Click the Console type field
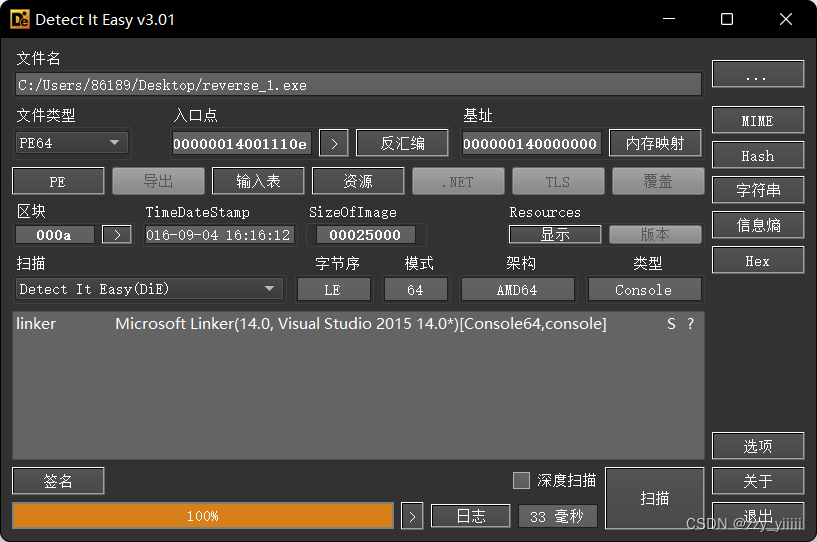 click(x=644, y=289)
